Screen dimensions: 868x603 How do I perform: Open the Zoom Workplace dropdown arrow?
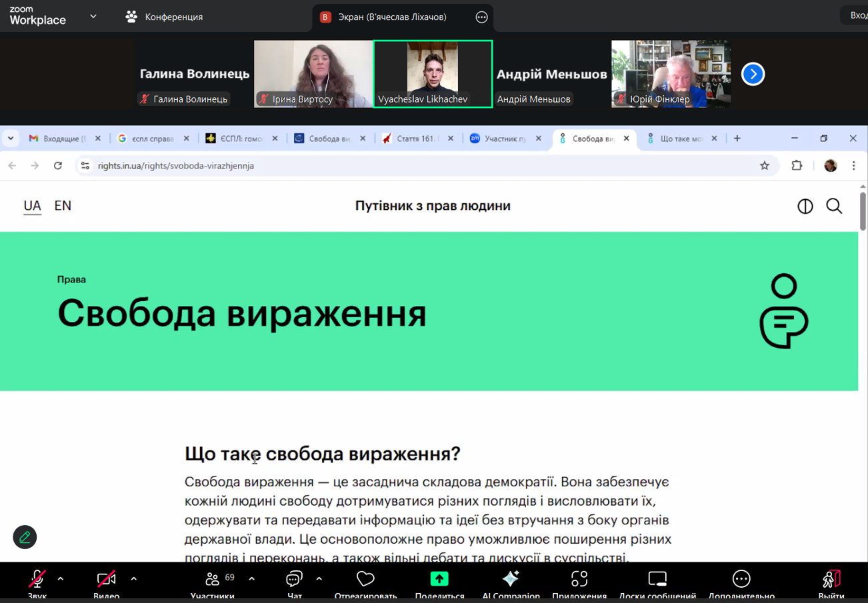pos(93,16)
